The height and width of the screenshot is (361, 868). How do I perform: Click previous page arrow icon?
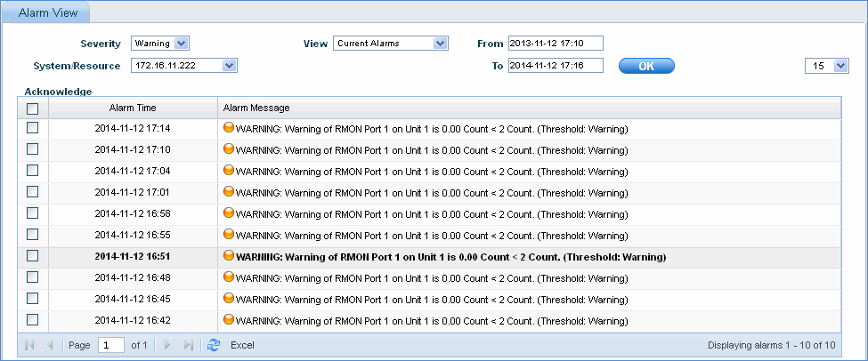[x=50, y=345]
